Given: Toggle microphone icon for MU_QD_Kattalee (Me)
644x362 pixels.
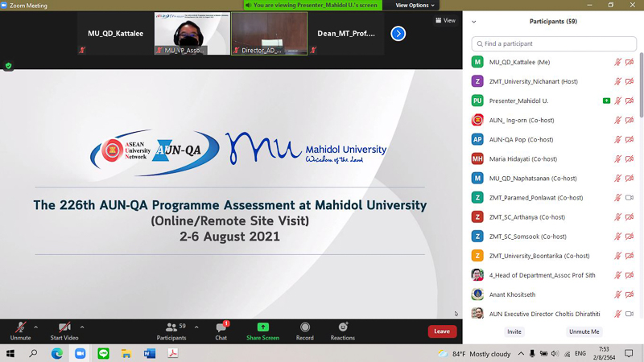Looking at the screenshot, I should [x=618, y=62].
